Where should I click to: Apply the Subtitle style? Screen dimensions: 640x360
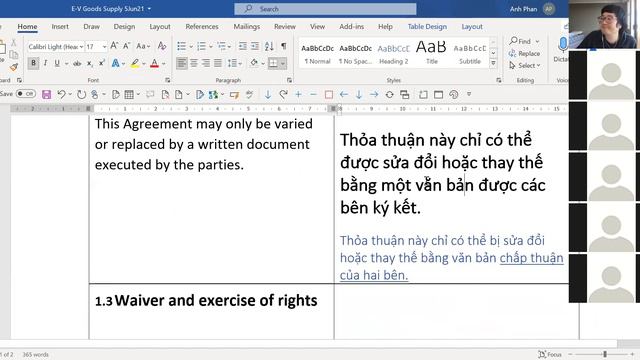(x=470, y=54)
